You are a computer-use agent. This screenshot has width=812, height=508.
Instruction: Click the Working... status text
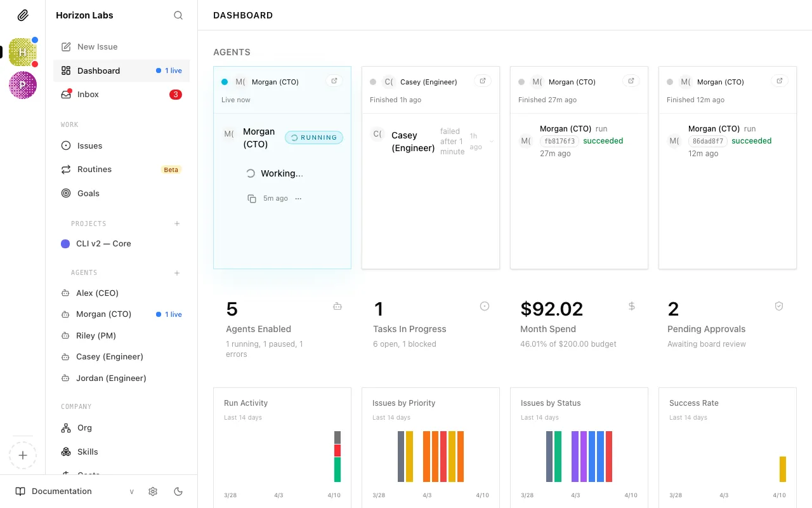click(282, 173)
